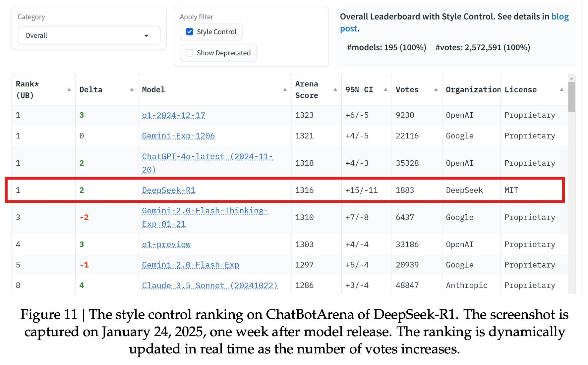Sort table by Delta column arrow
Viewport: 588px width, 365px height.
pyautogui.click(x=132, y=90)
